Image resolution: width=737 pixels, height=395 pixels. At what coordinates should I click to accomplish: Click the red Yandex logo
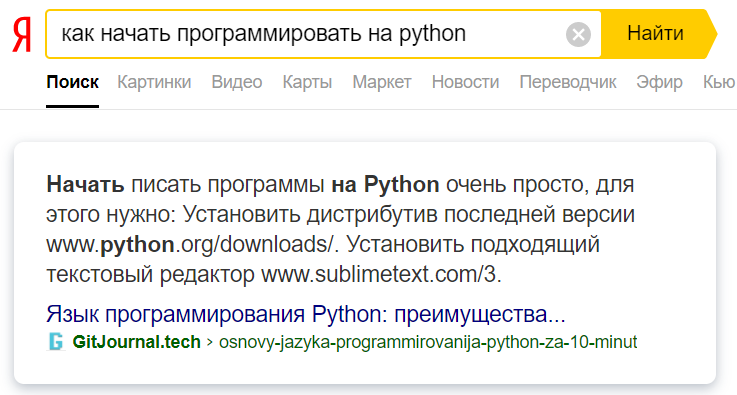tap(22, 34)
